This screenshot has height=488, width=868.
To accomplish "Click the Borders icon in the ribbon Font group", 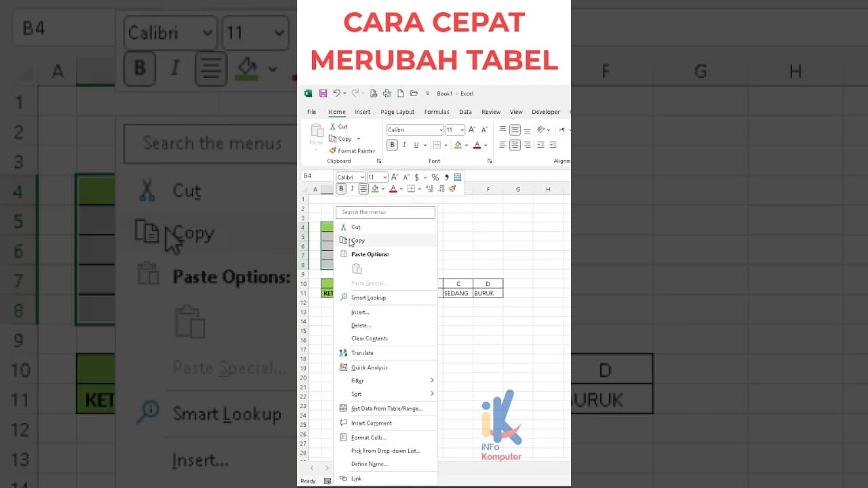I will [x=437, y=145].
